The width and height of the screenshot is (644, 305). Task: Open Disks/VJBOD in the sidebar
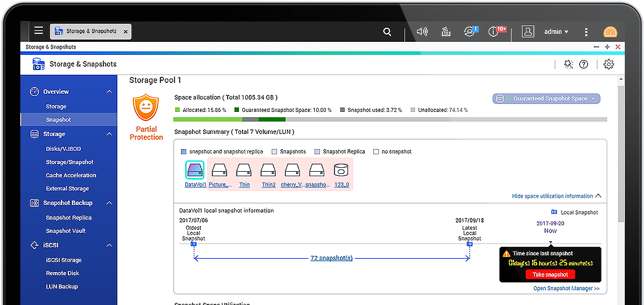(x=63, y=149)
